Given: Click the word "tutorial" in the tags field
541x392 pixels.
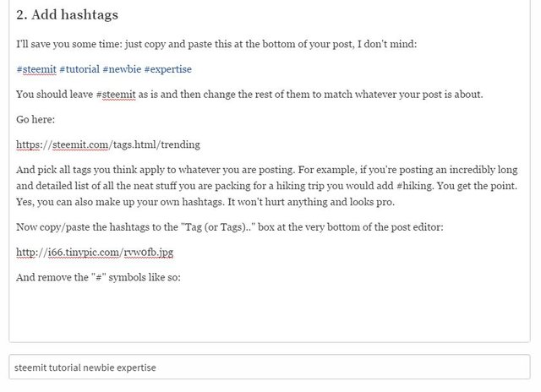Looking at the screenshot, I should click(x=62, y=368).
